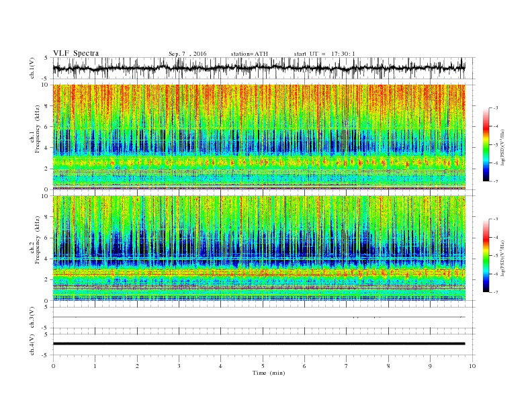Click the "-7" tick on upper colorbar
Image resolution: width=532 pixels, height=411 pixels.
click(496, 181)
